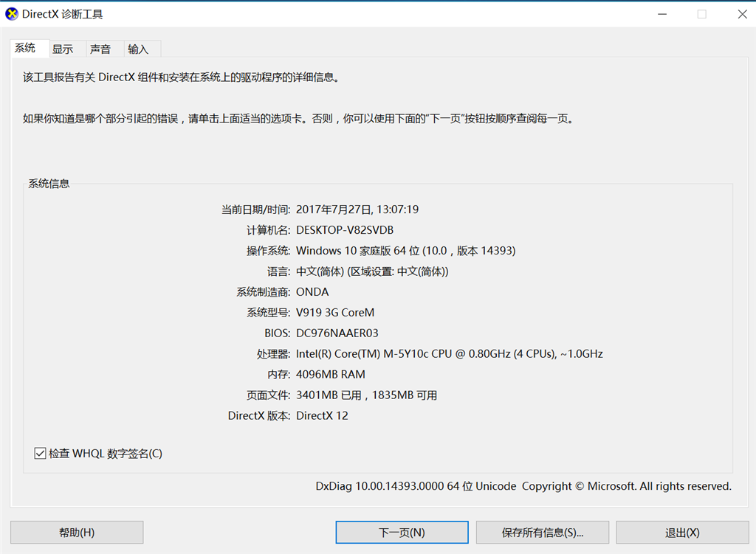This screenshot has width=756, height=554.
Task: Click the disabled maximize window button
Action: 702,14
